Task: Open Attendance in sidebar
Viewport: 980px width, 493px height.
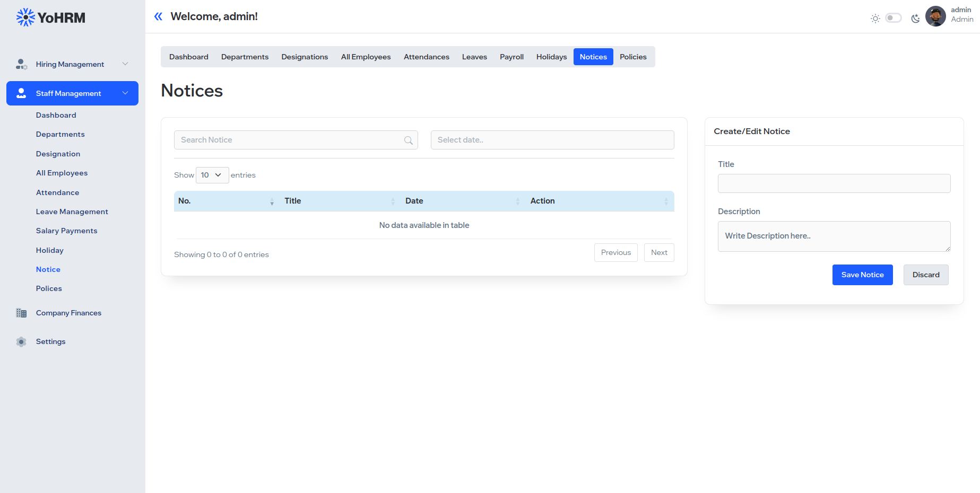Action: tap(58, 192)
